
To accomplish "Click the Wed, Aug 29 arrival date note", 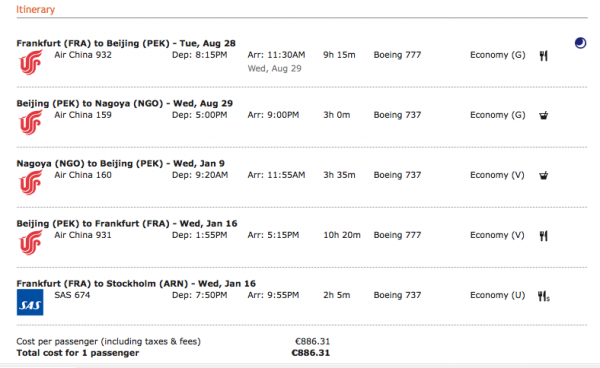I will [274, 68].
